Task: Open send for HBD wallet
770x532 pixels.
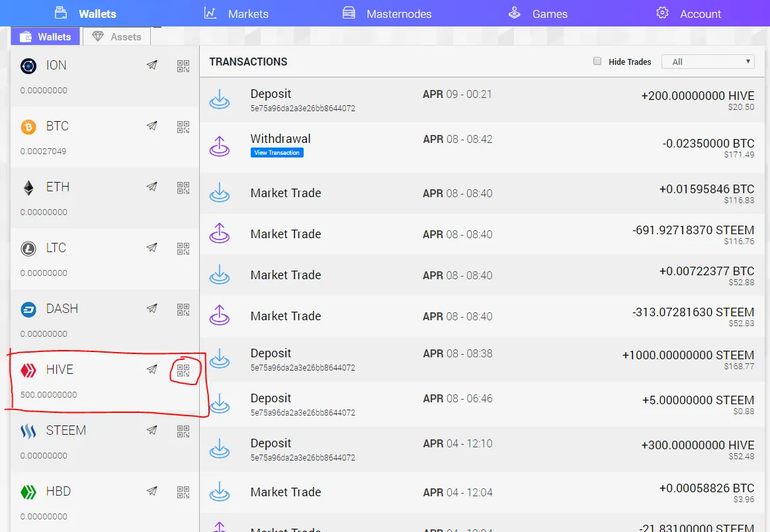Action: (151, 491)
